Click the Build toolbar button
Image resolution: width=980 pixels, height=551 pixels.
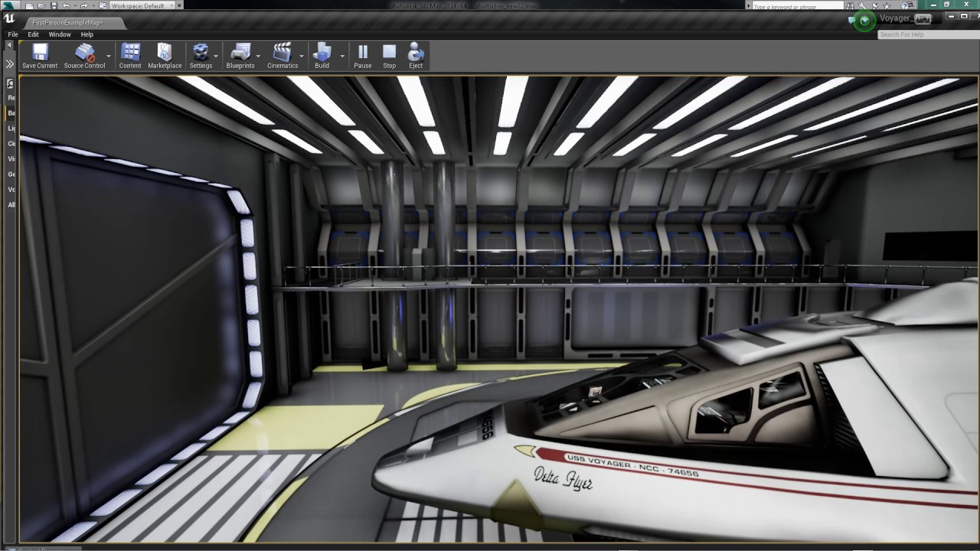tap(322, 56)
